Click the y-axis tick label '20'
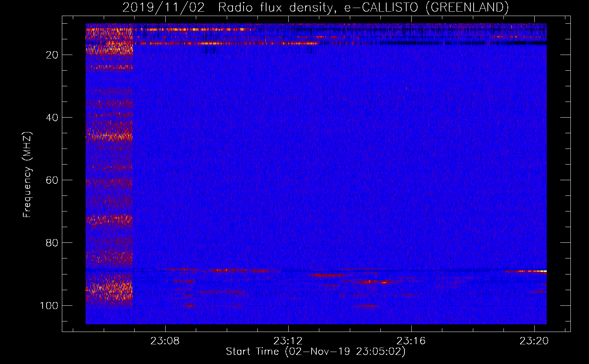589x364 pixels. point(52,55)
